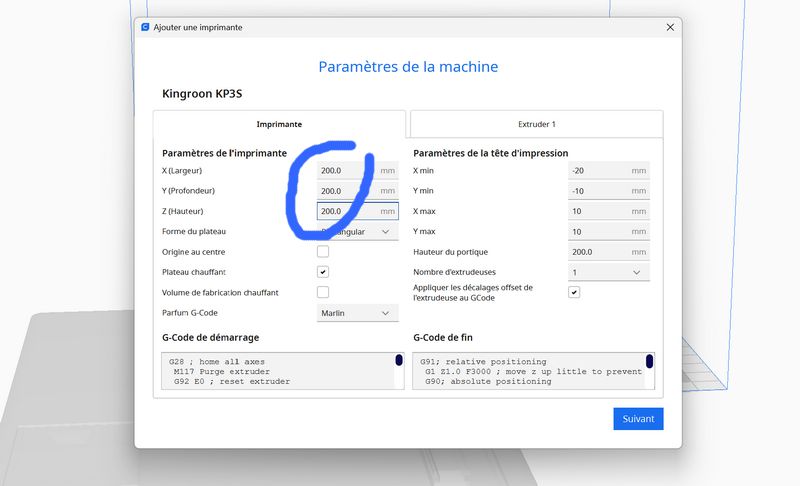Open the Nombre d'extrudeuses dropdown
The width and height of the screenshot is (800, 486).
tap(609, 272)
